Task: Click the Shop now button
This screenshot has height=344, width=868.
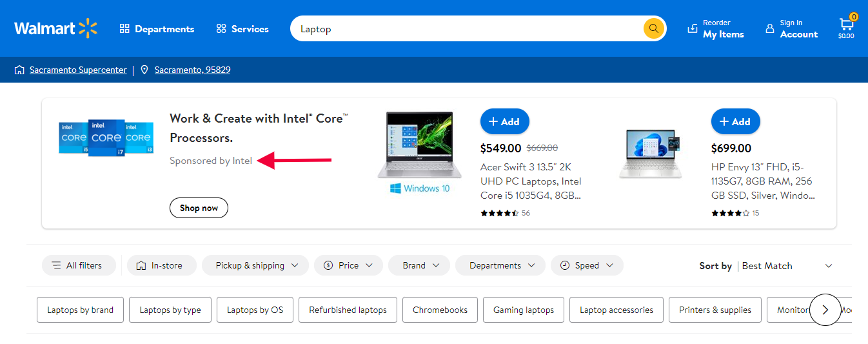Action: pos(199,208)
